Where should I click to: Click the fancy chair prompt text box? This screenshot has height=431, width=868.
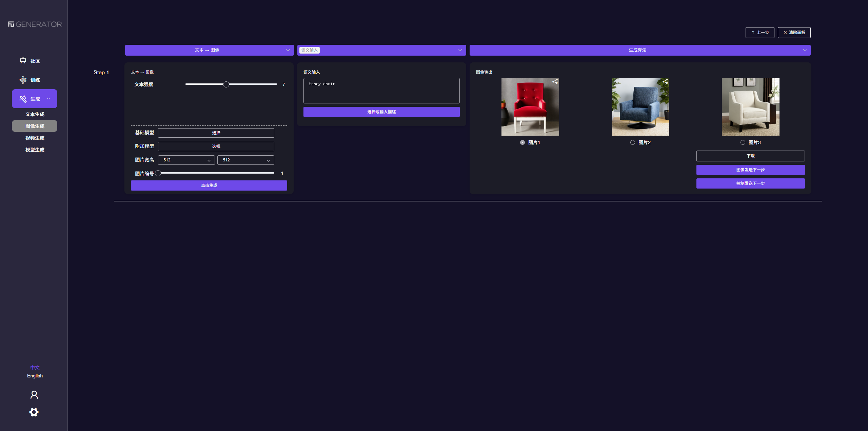(381, 91)
